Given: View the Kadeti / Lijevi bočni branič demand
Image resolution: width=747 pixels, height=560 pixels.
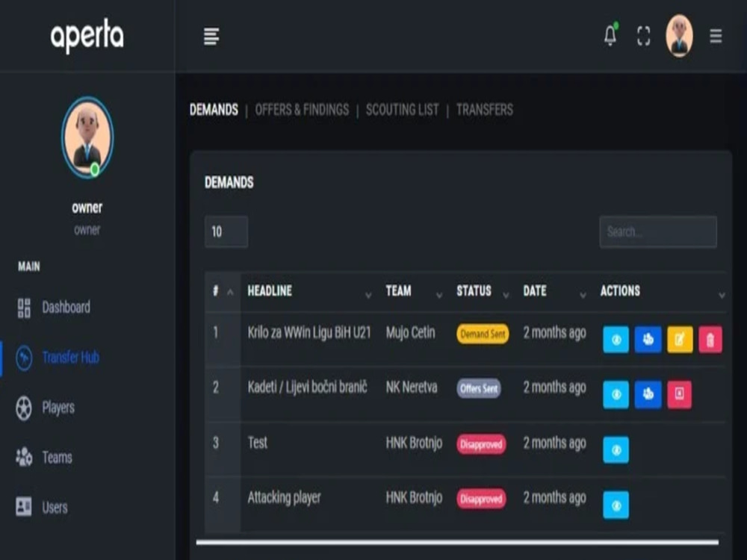Looking at the screenshot, I should (616, 394).
